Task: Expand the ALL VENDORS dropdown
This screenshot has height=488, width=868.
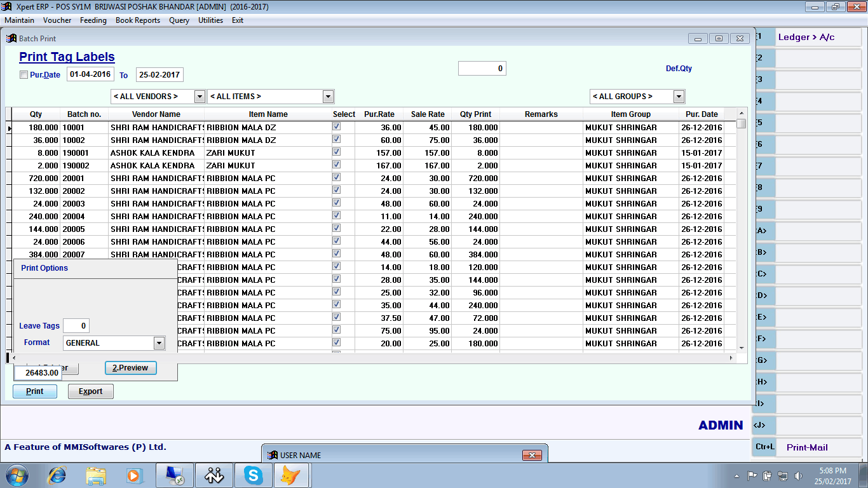Action: 200,97
